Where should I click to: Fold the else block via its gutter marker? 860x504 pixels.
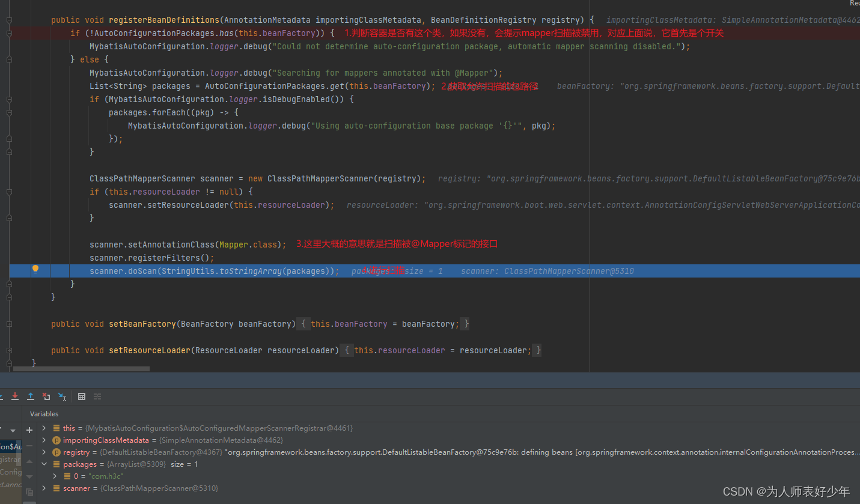click(9, 59)
